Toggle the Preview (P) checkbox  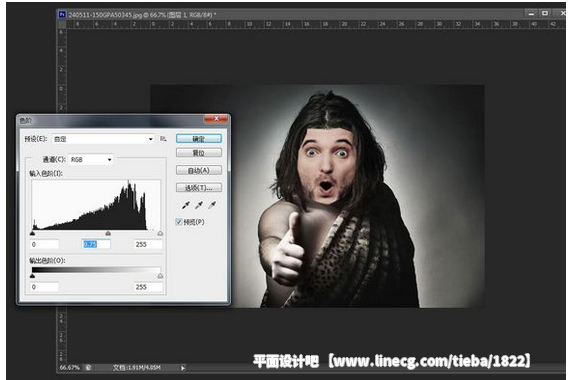(x=179, y=222)
